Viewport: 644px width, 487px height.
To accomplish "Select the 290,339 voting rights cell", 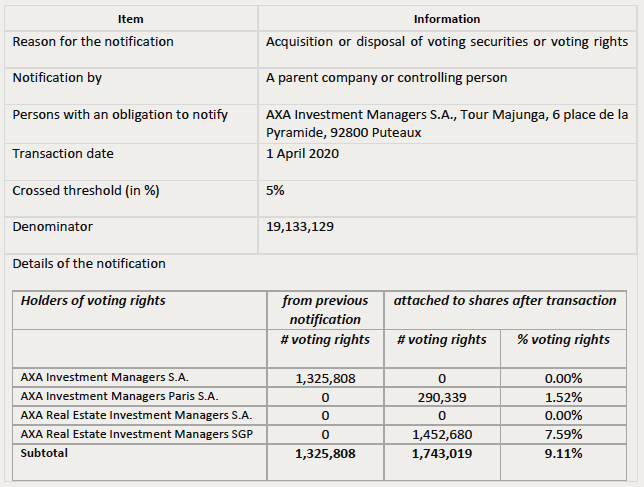I will point(442,397).
